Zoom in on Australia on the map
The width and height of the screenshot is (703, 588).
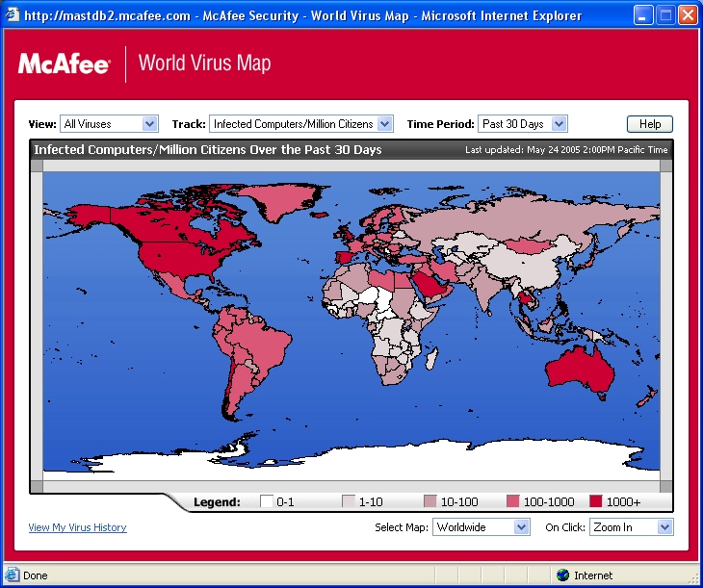[x=580, y=370]
